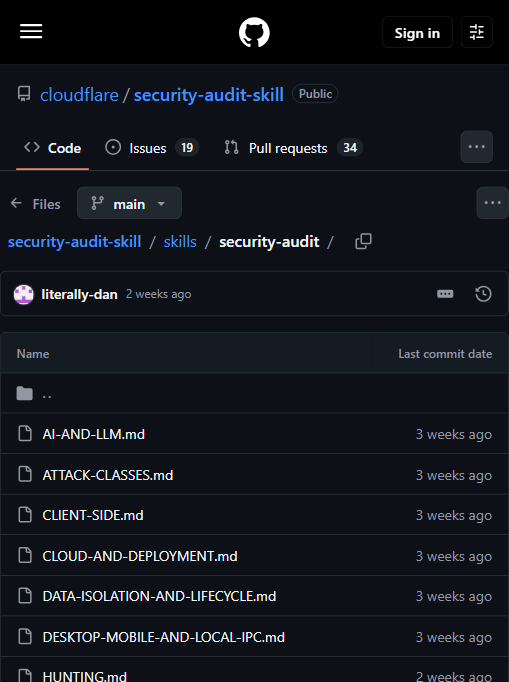Click 3 weeks ago date for CLOUD-AND-DEPLOYMENT.md

coord(454,556)
